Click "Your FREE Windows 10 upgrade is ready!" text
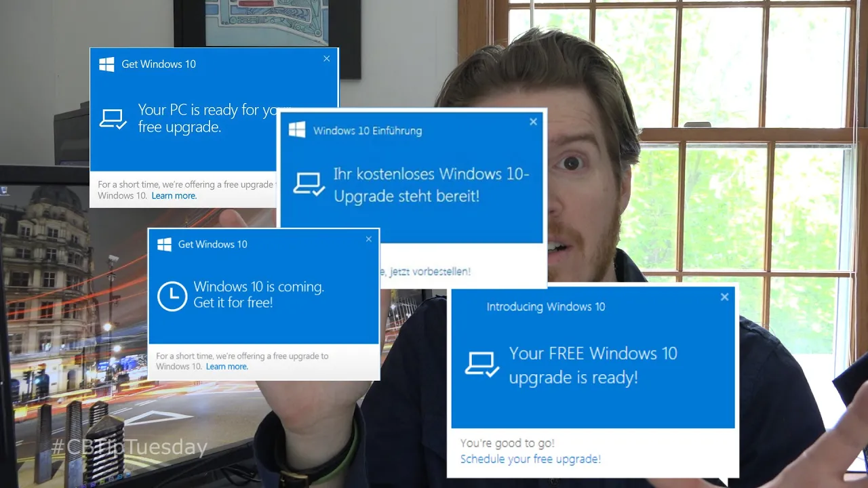The image size is (868, 488). point(593,365)
